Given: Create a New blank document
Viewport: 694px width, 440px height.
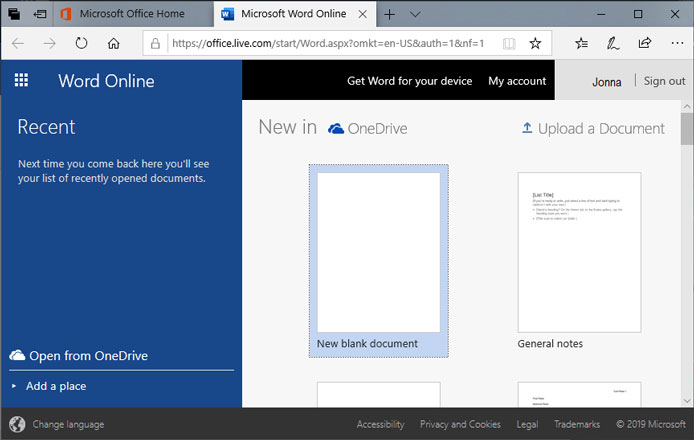Looking at the screenshot, I should click(x=378, y=261).
